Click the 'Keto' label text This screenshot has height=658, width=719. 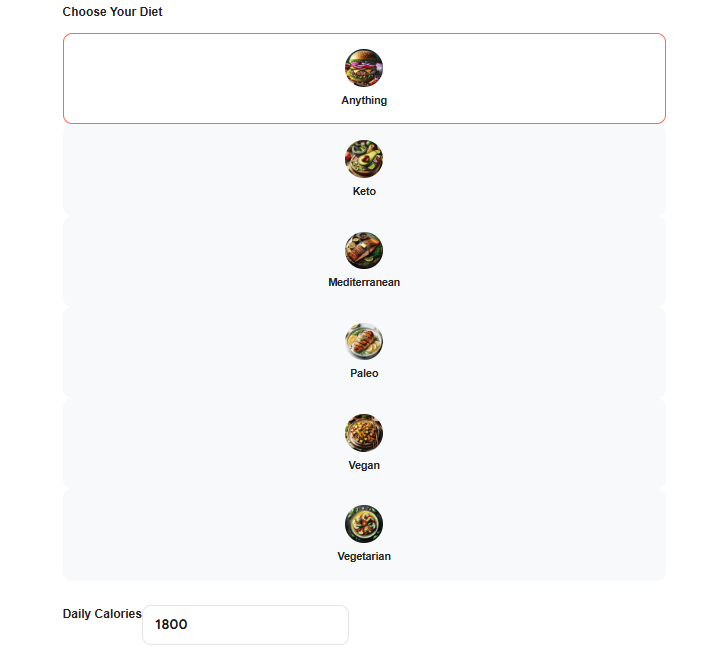coord(364,191)
